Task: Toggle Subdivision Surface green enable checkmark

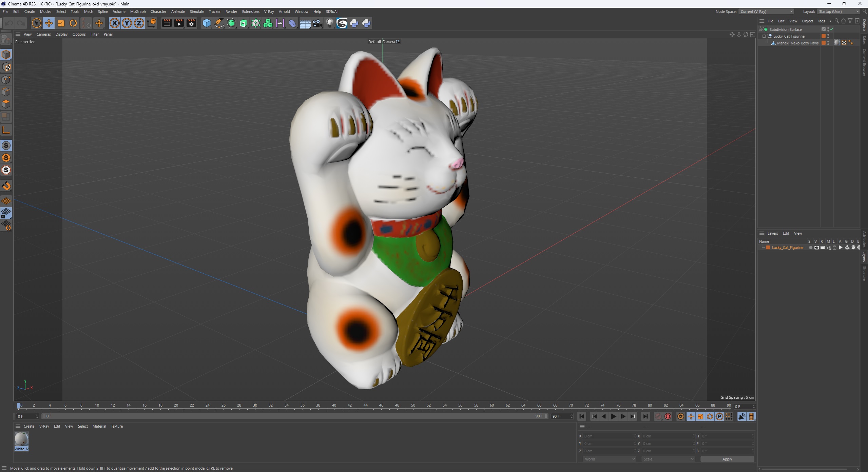Action: pos(832,29)
